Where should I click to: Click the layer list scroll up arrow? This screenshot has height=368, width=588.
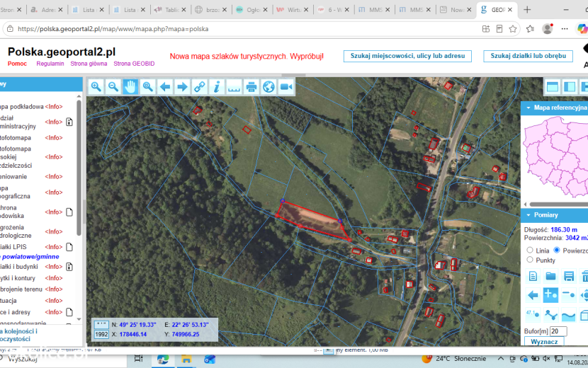(79, 96)
